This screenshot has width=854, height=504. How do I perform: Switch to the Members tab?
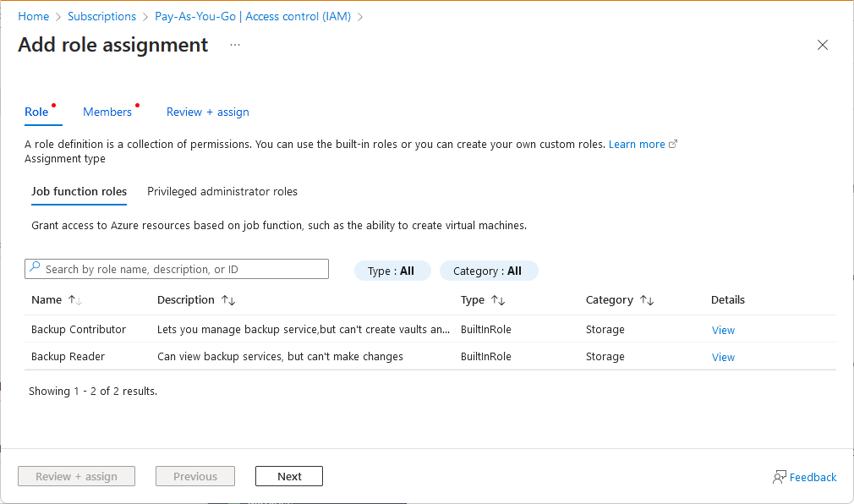[x=107, y=112]
